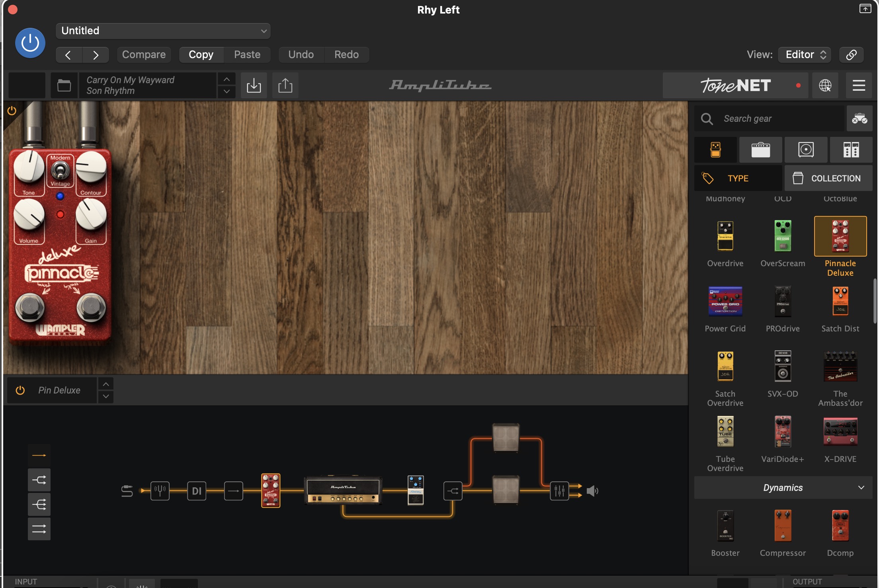Image resolution: width=879 pixels, height=588 pixels.
Task: Click the Compare button
Action: 144,55
